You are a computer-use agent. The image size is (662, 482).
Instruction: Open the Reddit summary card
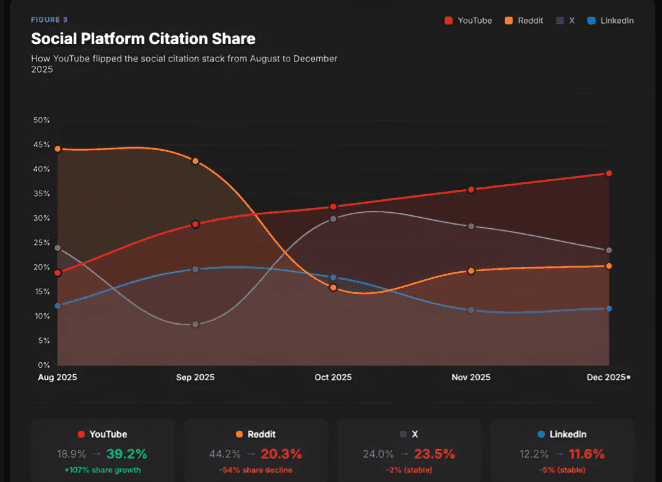[x=256, y=451]
